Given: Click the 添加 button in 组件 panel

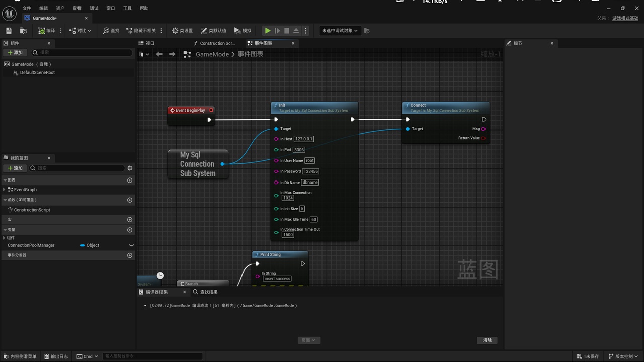Looking at the screenshot, I should coord(15,52).
